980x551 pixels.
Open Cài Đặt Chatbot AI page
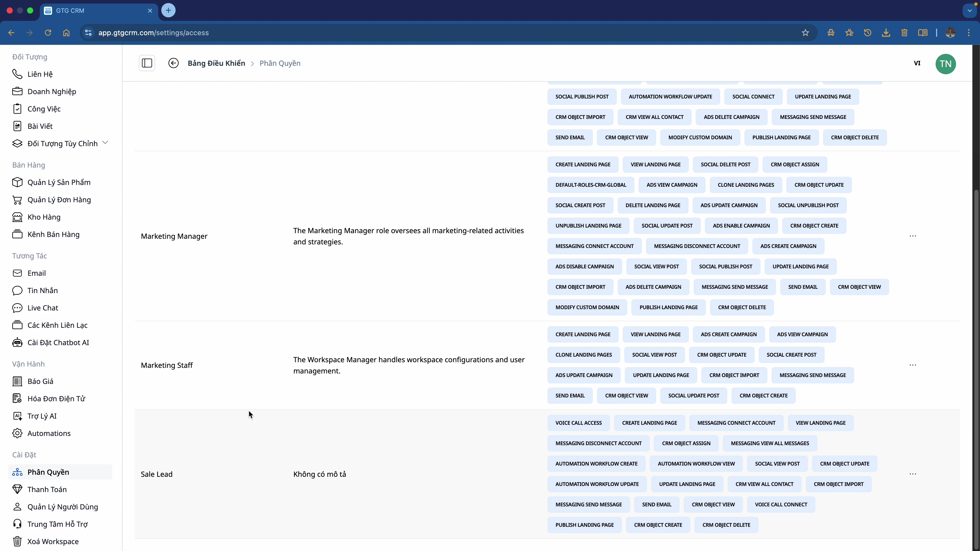click(58, 343)
